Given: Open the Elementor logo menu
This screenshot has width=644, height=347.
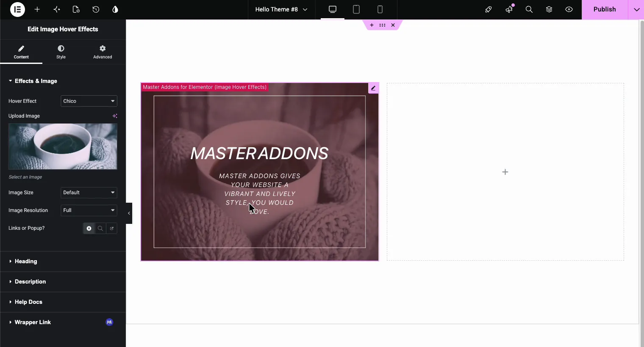Looking at the screenshot, I should coord(17,9).
